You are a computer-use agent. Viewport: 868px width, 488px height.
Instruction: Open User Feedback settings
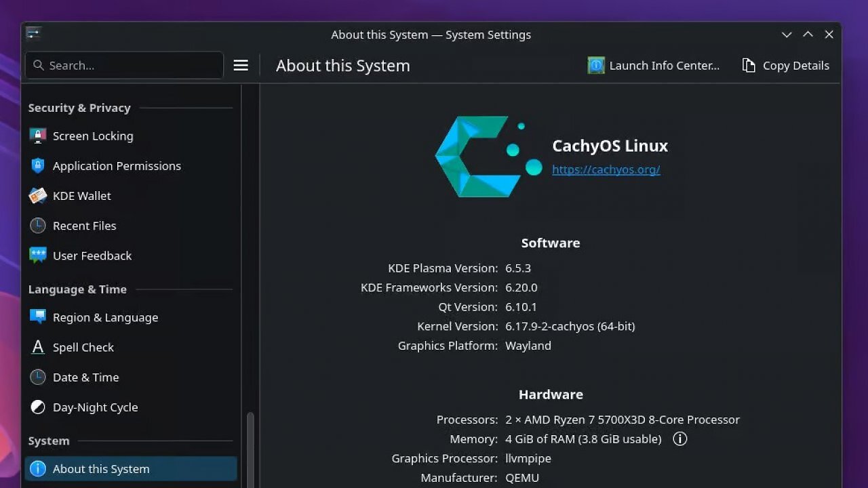131,256
